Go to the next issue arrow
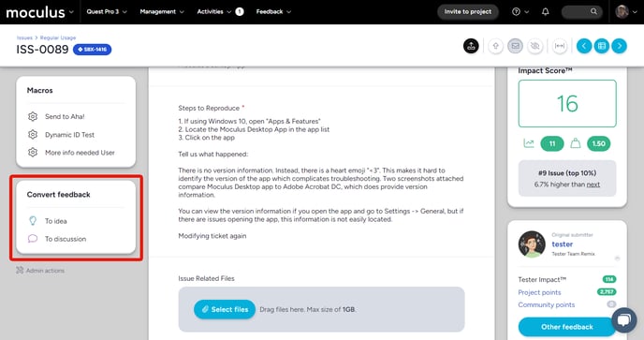 pyautogui.click(x=620, y=46)
